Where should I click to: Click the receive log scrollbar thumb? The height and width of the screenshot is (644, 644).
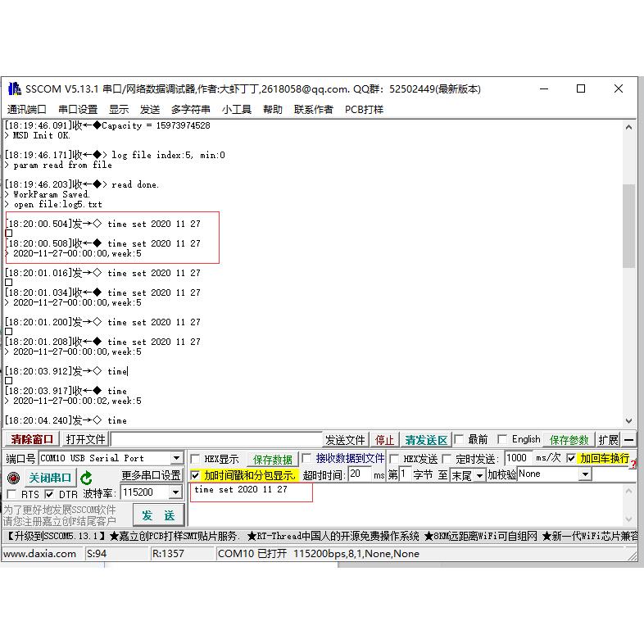628,226
